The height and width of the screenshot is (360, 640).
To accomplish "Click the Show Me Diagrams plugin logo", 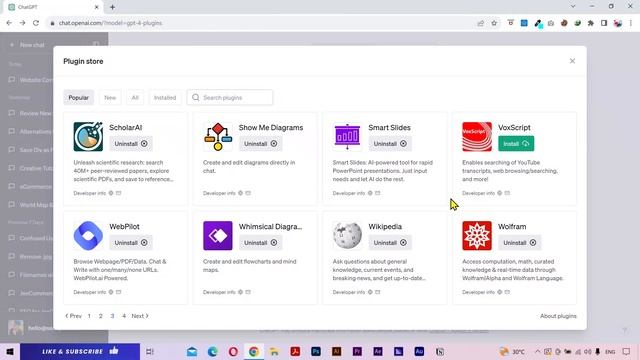I will [218, 137].
